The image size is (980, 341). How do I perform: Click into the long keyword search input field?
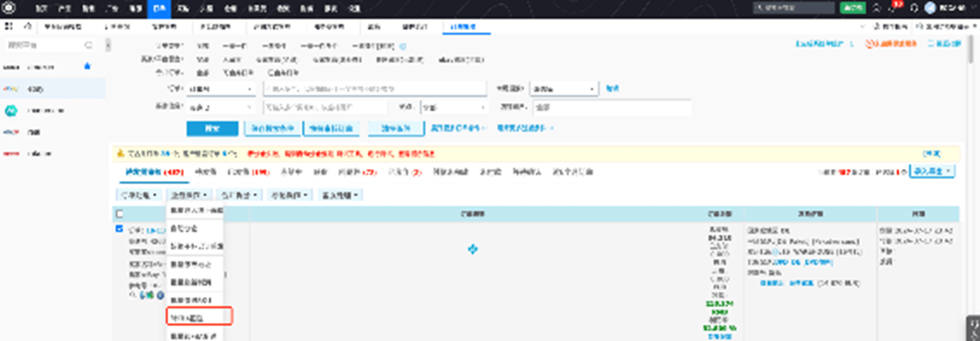point(374,89)
